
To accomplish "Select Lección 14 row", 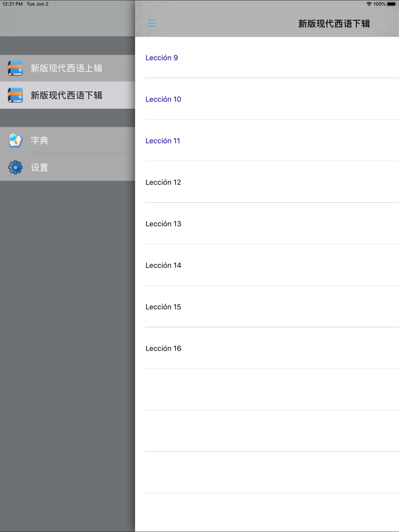I will pos(267,265).
